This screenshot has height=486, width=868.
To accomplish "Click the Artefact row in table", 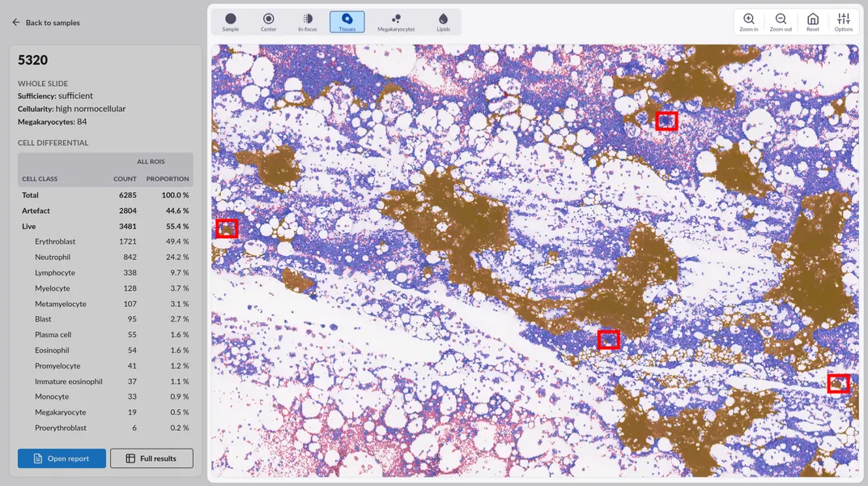I will coord(105,211).
